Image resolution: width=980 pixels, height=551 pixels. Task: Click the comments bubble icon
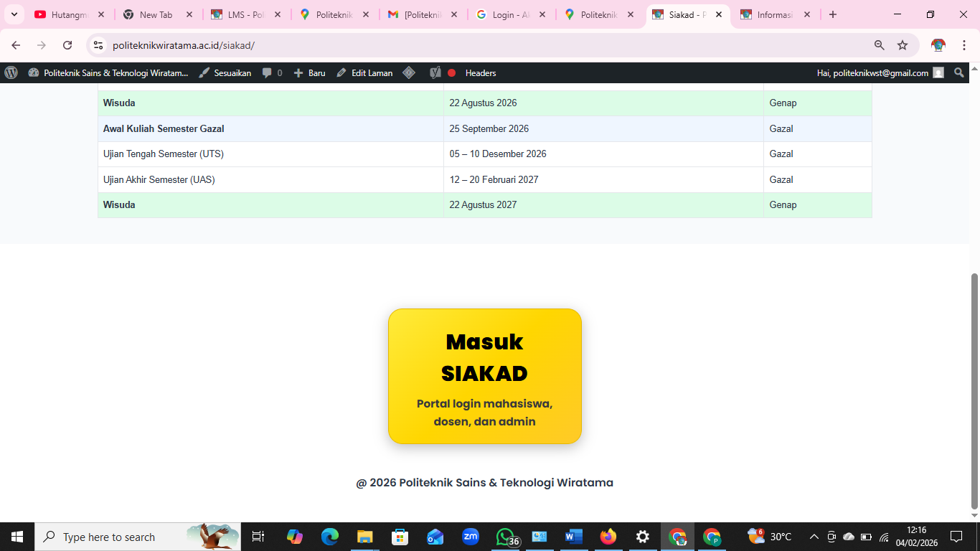click(267, 72)
